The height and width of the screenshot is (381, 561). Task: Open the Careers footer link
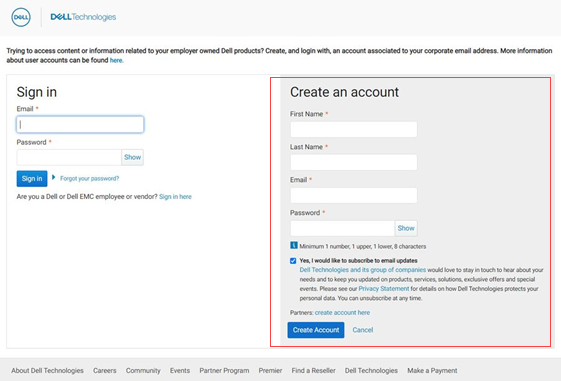[x=104, y=371]
